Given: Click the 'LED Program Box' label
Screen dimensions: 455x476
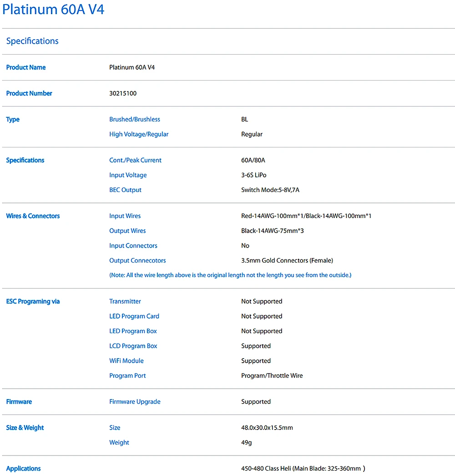Looking at the screenshot, I should [133, 331].
